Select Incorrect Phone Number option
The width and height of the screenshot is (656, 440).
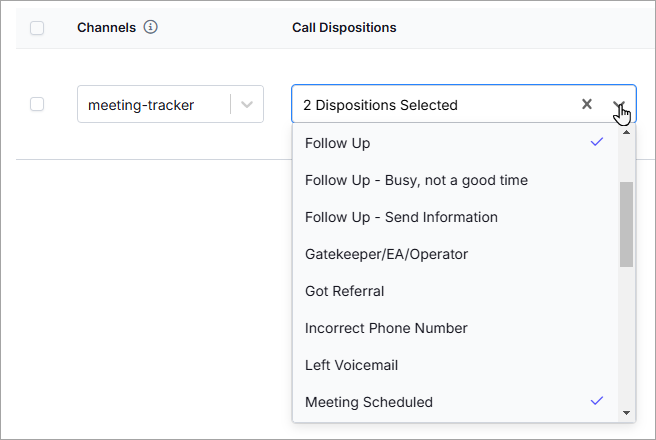(455, 328)
